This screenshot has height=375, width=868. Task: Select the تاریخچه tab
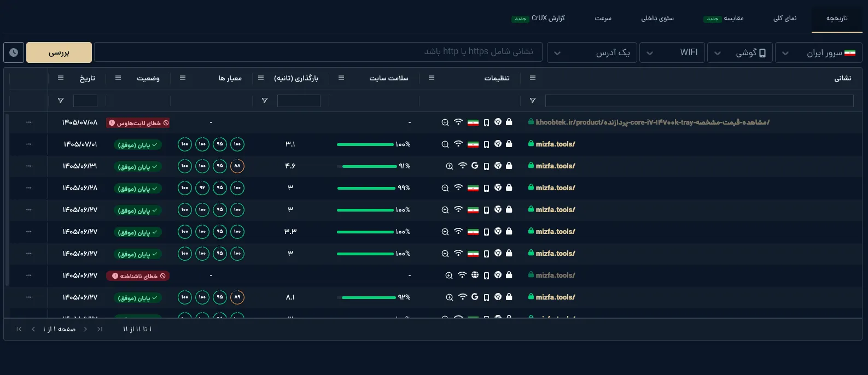[x=837, y=18]
